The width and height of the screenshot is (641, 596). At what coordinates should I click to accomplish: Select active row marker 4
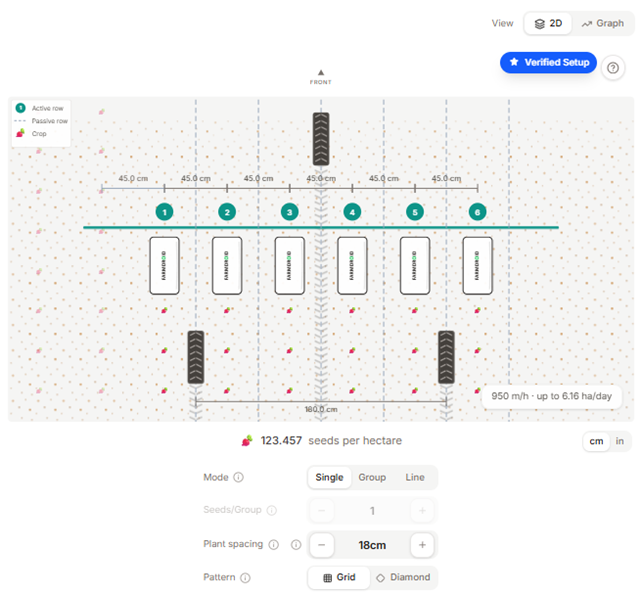coord(352,212)
